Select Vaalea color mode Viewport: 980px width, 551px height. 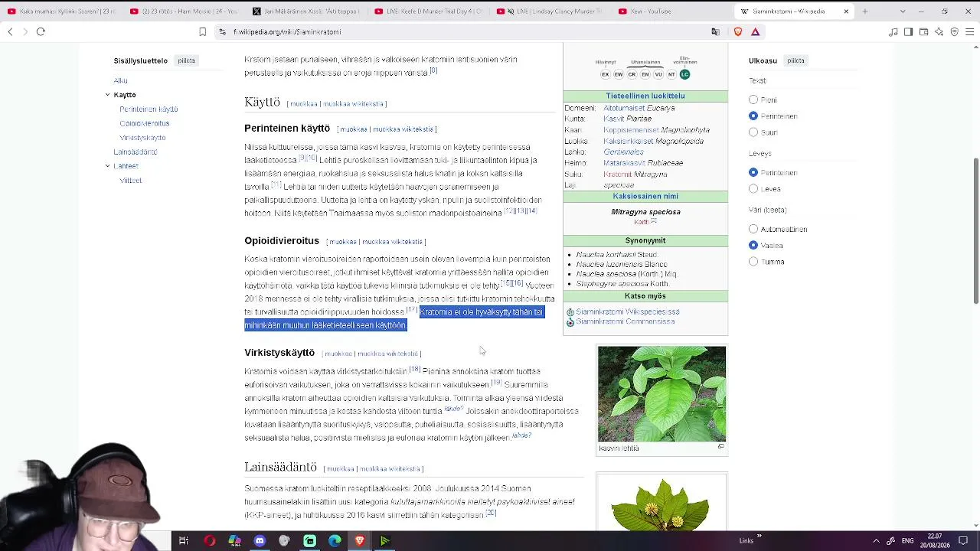click(753, 245)
